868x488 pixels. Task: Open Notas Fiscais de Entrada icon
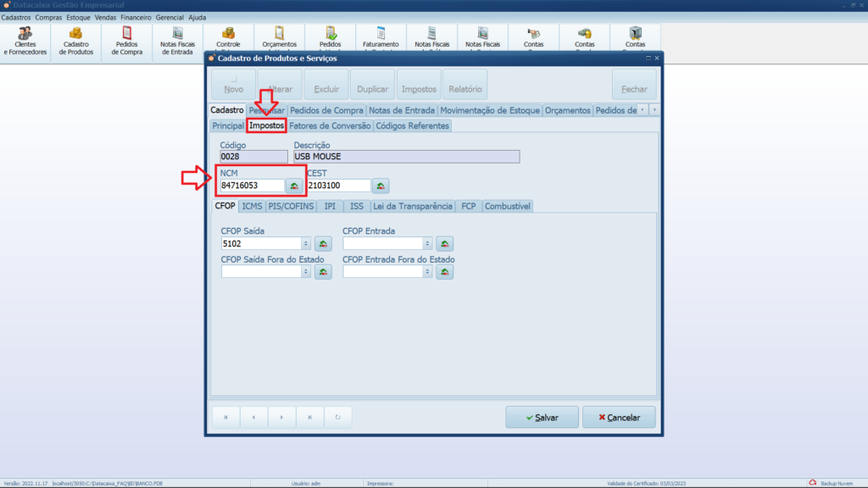click(177, 42)
